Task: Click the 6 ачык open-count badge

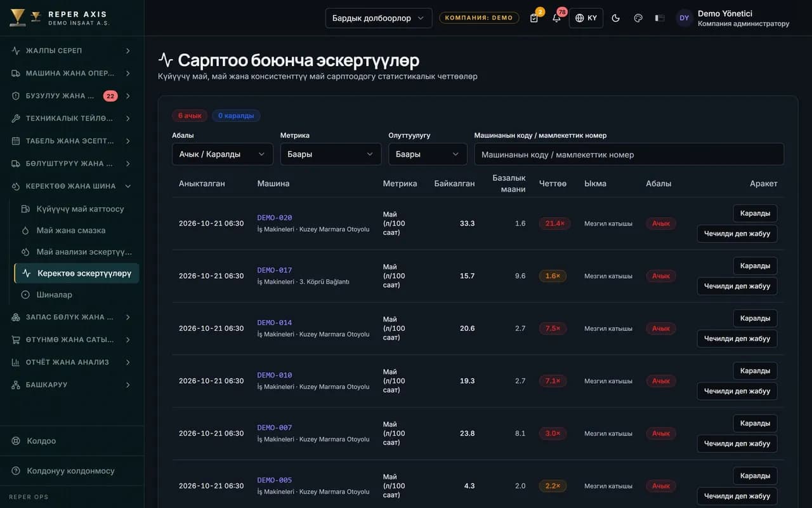Action: click(x=190, y=116)
